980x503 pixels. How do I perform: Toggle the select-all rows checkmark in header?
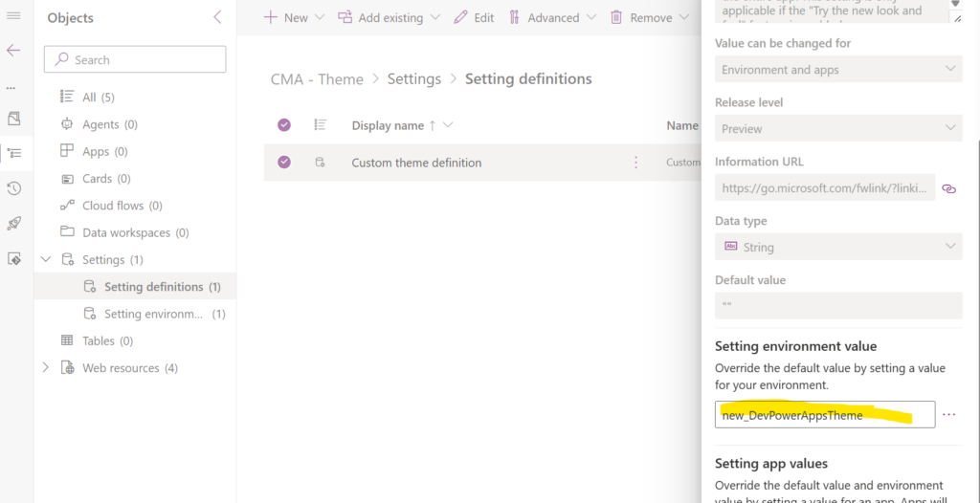(284, 125)
